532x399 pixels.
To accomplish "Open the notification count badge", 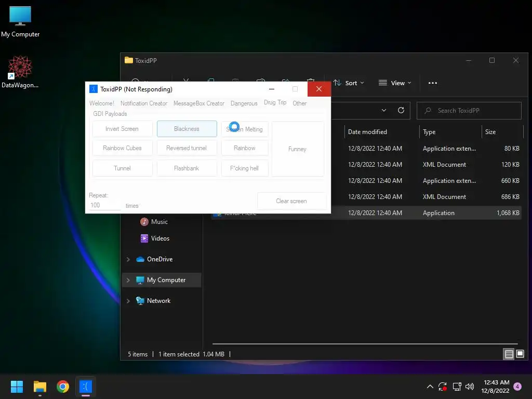I will click(x=518, y=387).
